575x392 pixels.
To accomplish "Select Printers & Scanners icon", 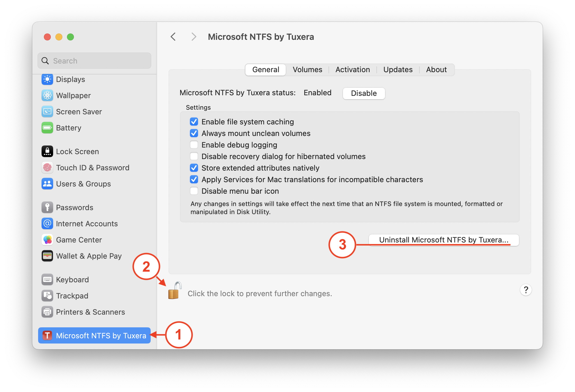I will pos(47,312).
